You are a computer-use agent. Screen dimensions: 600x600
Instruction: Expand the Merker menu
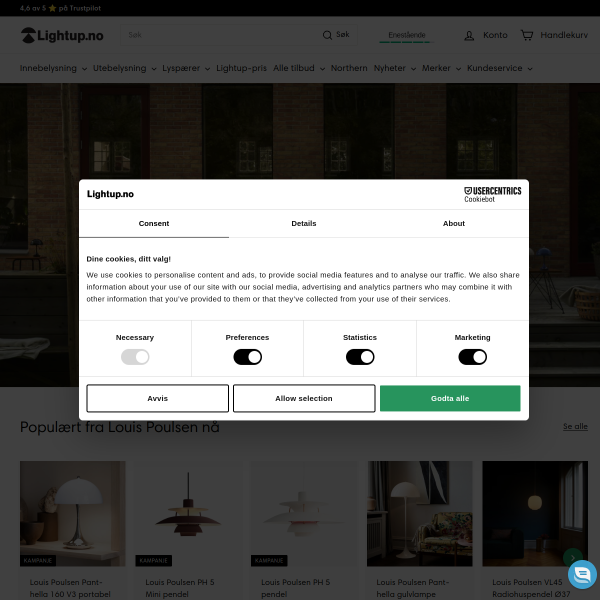coord(441,68)
